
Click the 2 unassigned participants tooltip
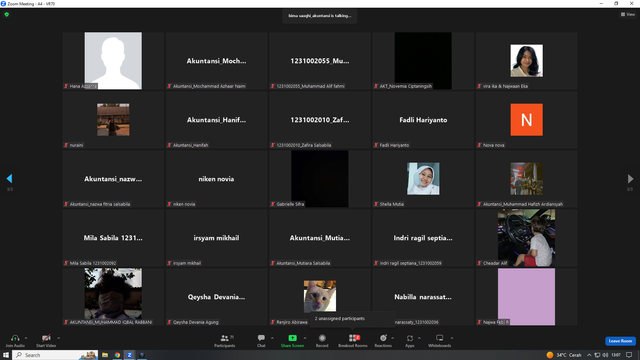click(x=353, y=319)
